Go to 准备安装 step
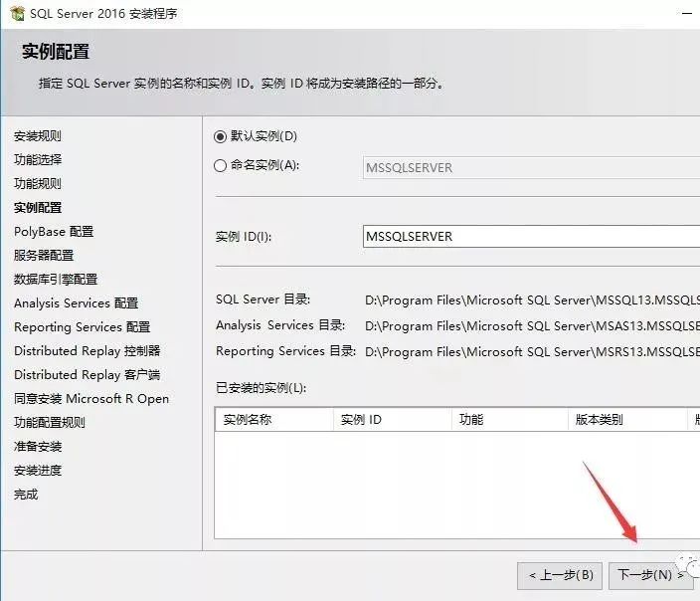Image resolution: width=700 pixels, height=601 pixels. coord(38,447)
